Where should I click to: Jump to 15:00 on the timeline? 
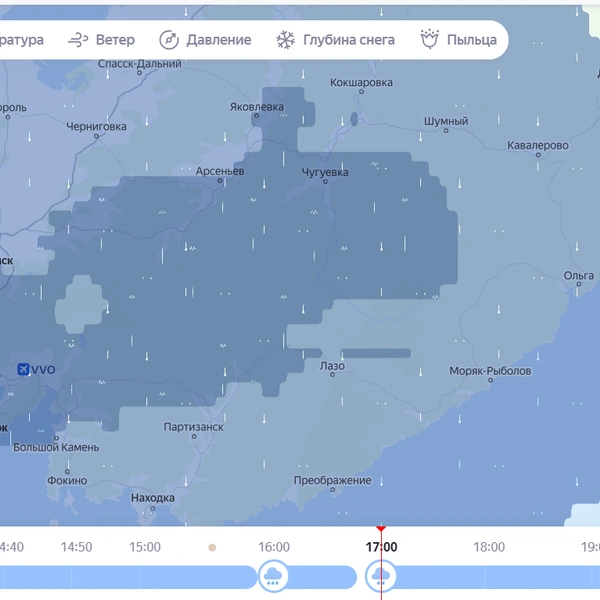pyautogui.click(x=145, y=547)
